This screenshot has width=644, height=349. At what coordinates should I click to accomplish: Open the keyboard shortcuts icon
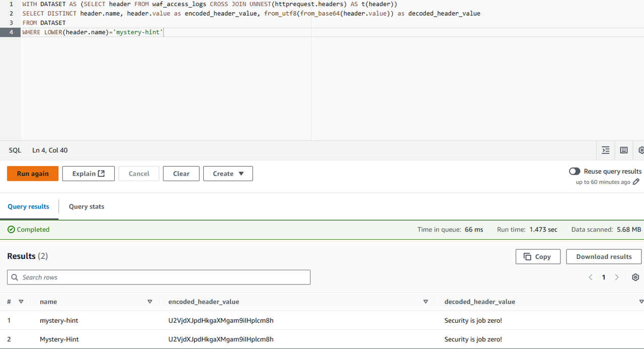[x=624, y=150]
